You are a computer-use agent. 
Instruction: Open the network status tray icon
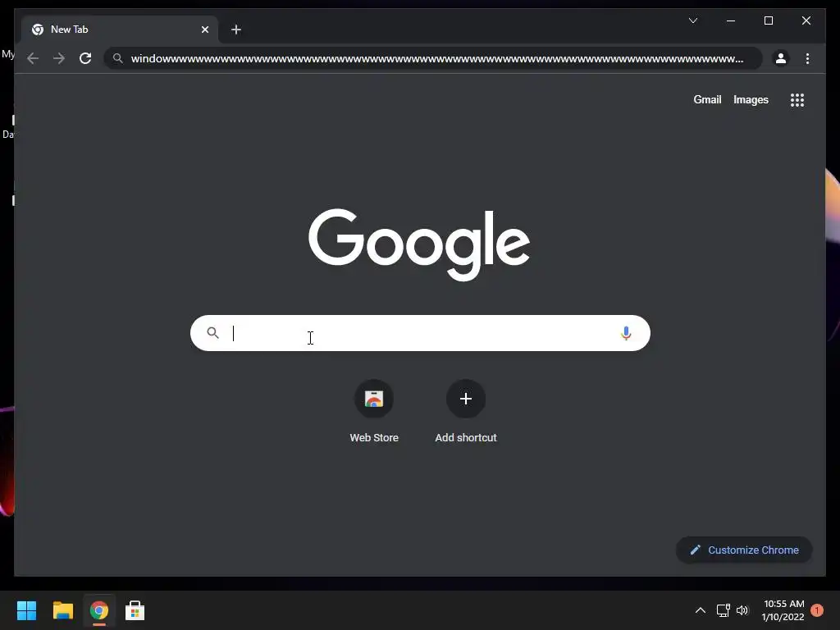724,610
